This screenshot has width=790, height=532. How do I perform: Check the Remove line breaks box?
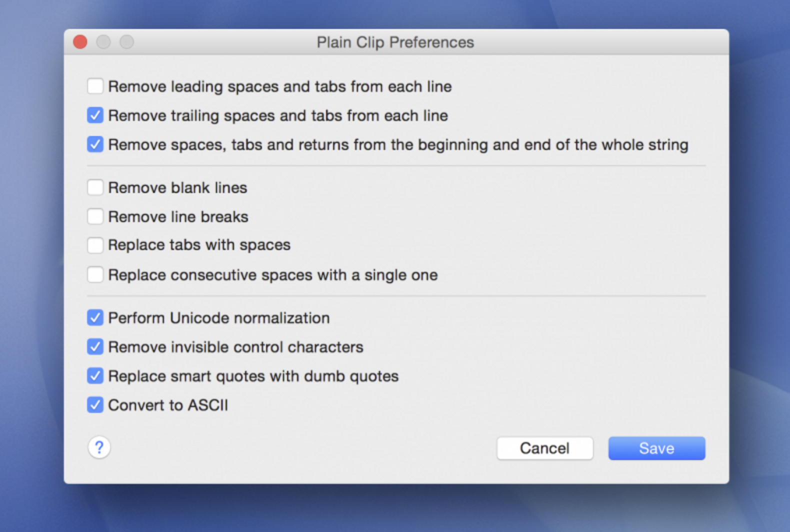95,216
